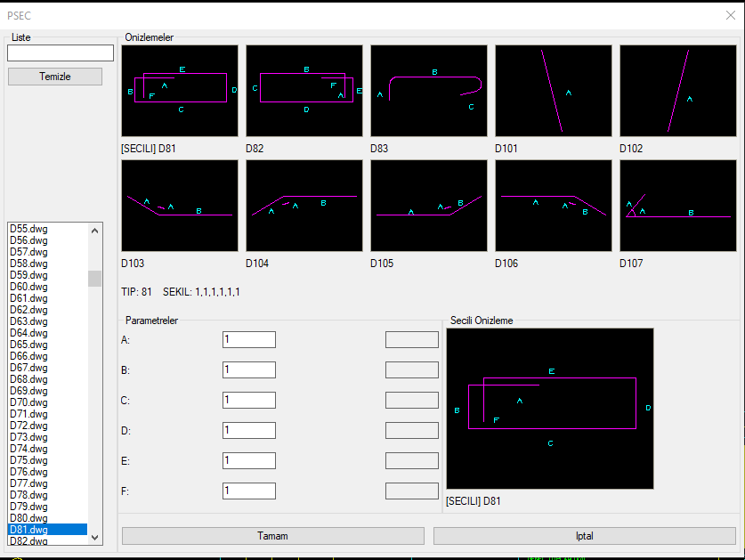Click the parameter D value field
The width and height of the screenshot is (745, 560).
249,430
